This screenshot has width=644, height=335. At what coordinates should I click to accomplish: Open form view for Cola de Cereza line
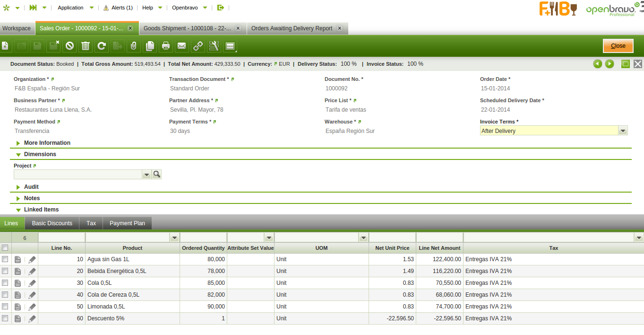[x=17, y=295]
